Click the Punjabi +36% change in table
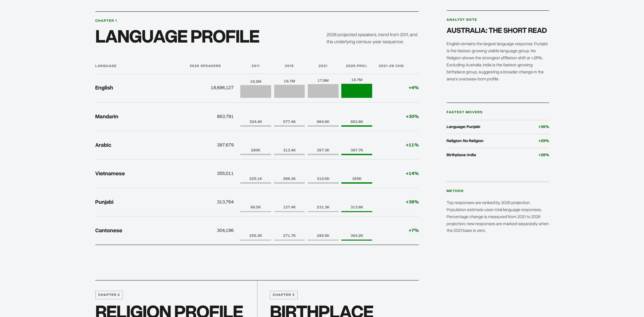644x317 pixels. coord(412,202)
